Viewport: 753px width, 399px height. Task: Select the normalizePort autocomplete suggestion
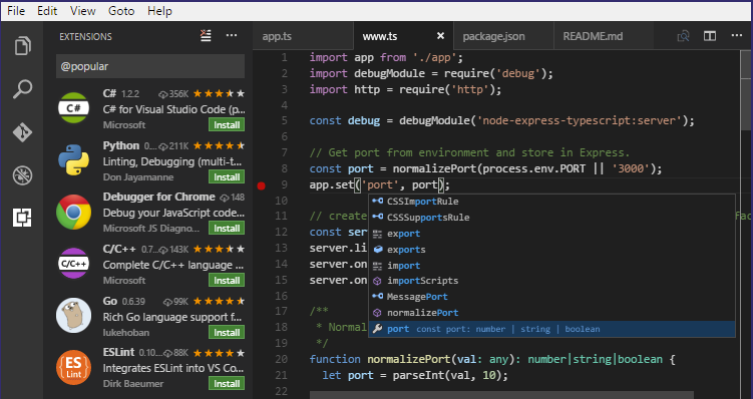coord(552,313)
